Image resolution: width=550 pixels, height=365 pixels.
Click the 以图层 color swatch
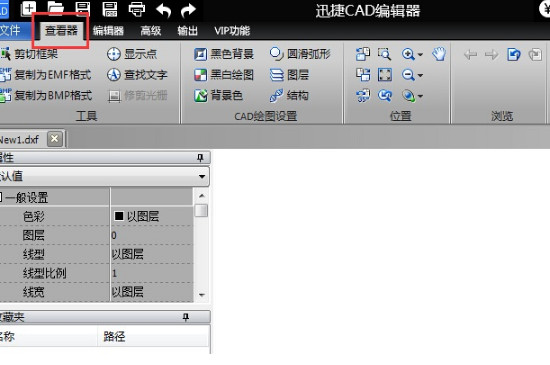(119, 216)
